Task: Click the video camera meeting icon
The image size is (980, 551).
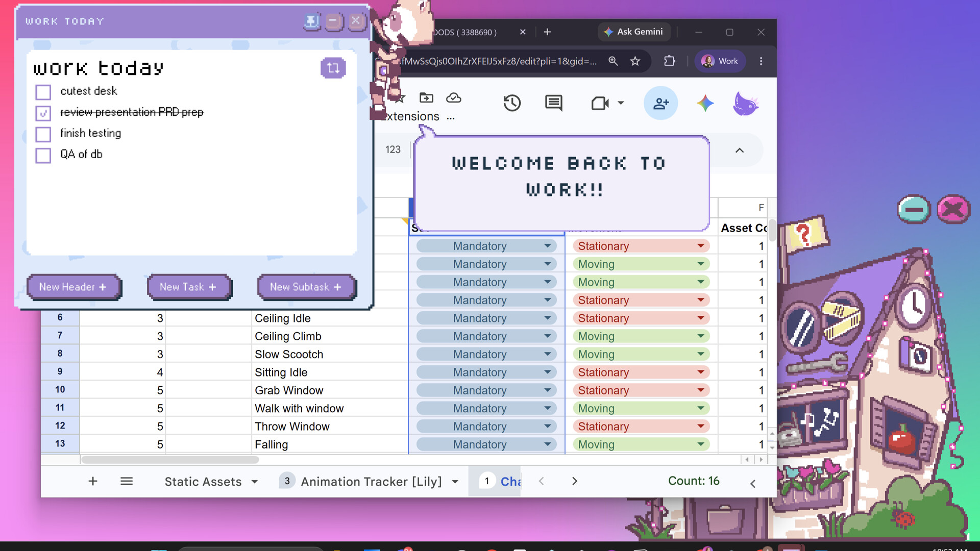Action: tap(600, 103)
